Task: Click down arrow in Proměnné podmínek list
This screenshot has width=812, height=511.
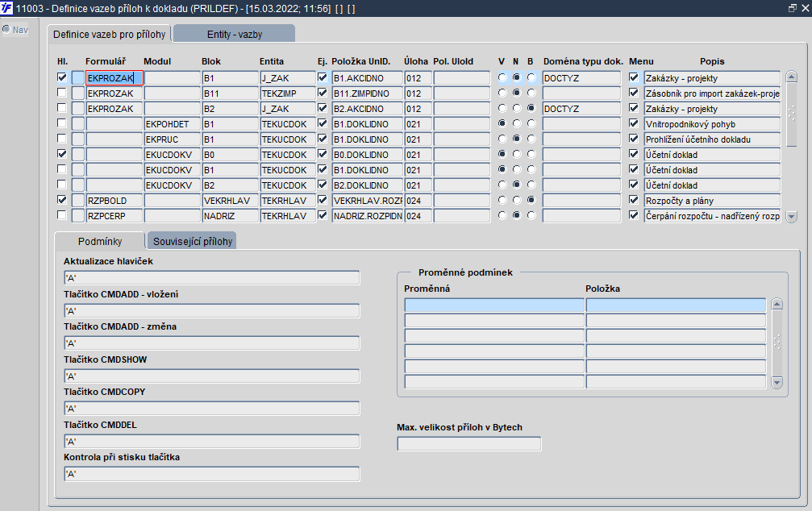Action: coord(777,381)
